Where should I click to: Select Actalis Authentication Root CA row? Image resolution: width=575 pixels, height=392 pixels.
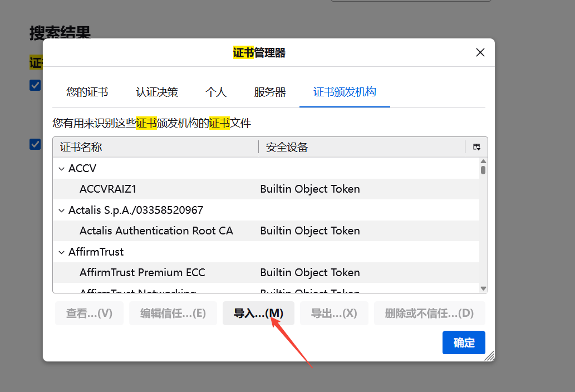click(266, 231)
